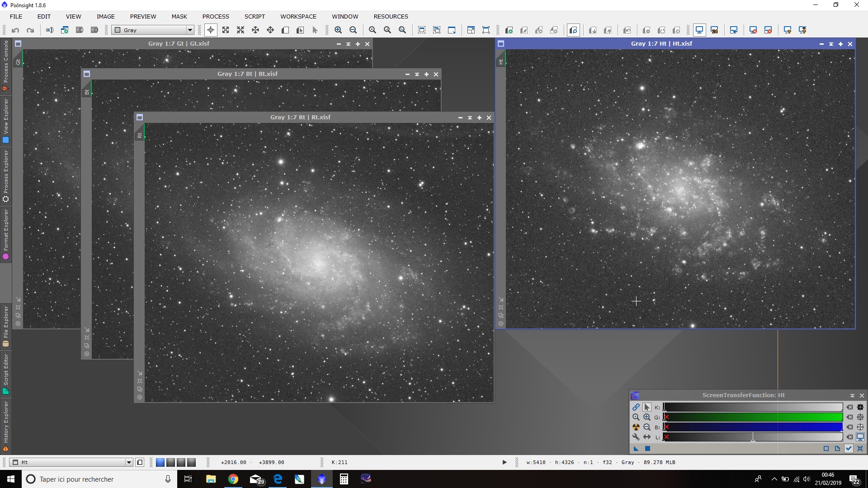The width and height of the screenshot is (868, 488).
Task: Click the Windows search box in the taskbar
Action: (x=99, y=479)
